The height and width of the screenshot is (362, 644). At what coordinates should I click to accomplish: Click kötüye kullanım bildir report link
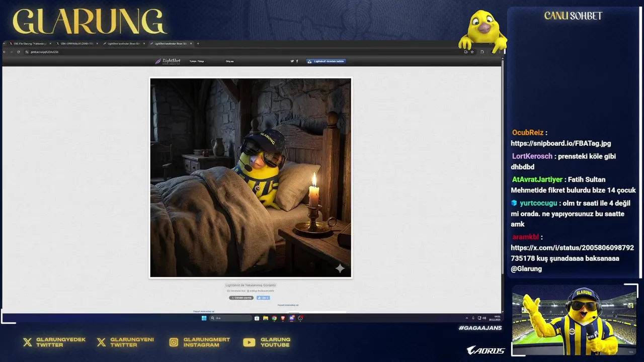click(261, 291)
